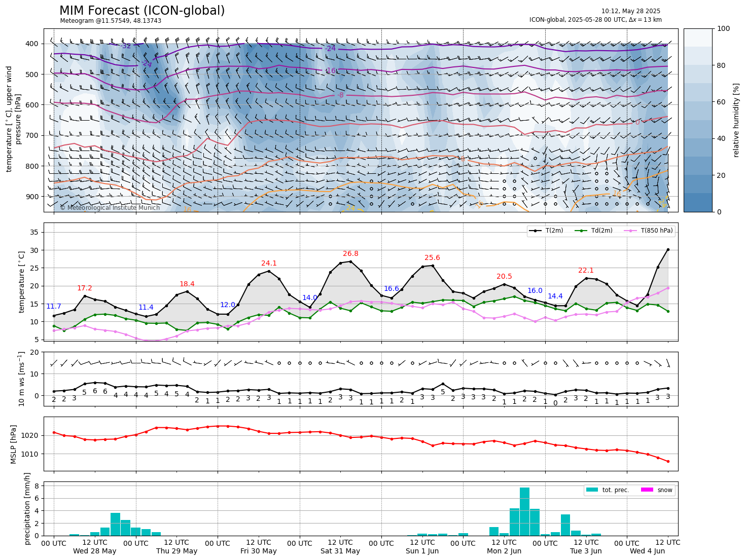The image size is (745, 560).
Task: Click the "16.6" minimum temperature label
Action: pos(392,289)
